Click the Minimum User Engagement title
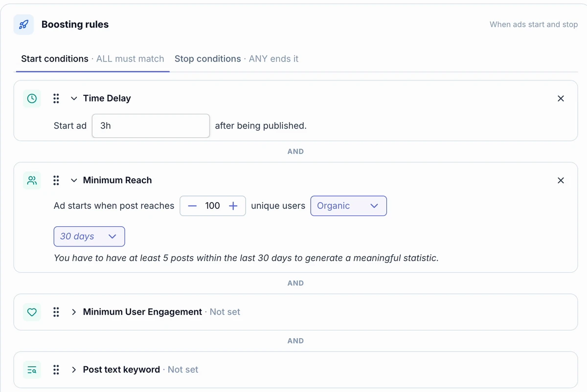 [142, 312]
